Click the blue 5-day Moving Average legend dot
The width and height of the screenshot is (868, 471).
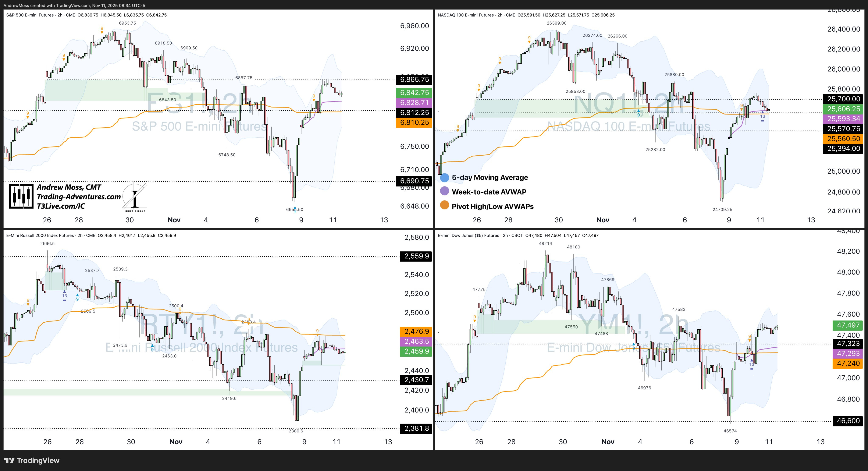(444, 177)
